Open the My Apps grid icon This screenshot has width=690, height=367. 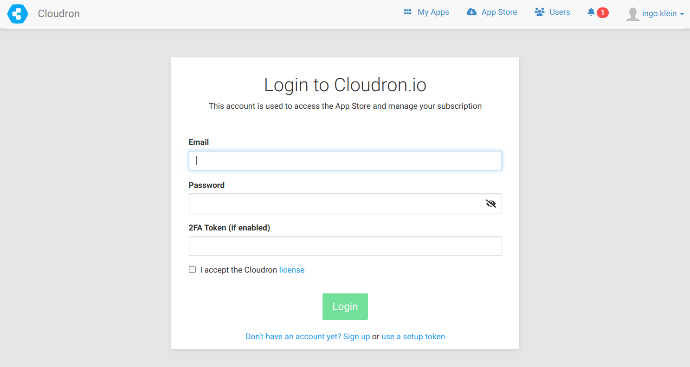pyautogui.click(x=407, y=12)
